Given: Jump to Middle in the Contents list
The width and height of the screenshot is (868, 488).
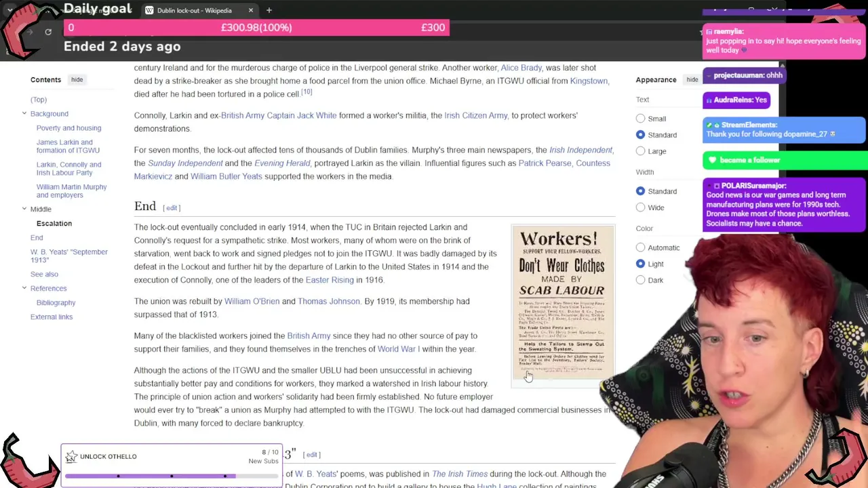Looking at the screenshot, I should click(41, 209).
